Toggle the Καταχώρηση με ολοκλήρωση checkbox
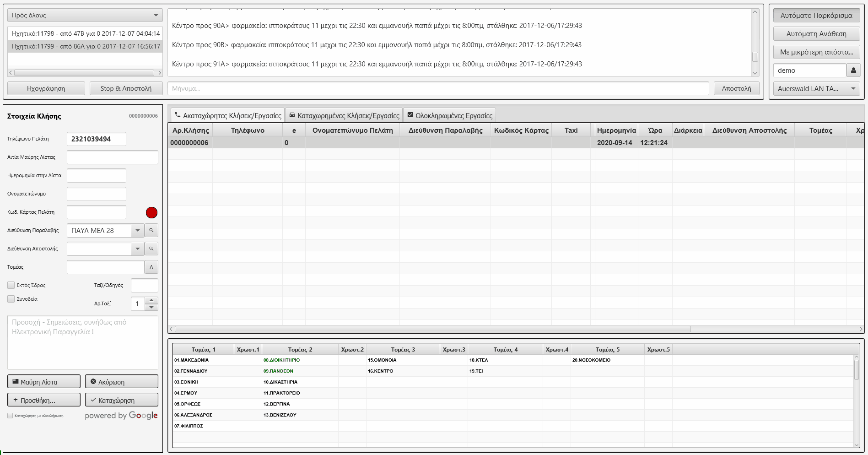The height and width of the screenshot is (455, 868). (x=10, y=415)
